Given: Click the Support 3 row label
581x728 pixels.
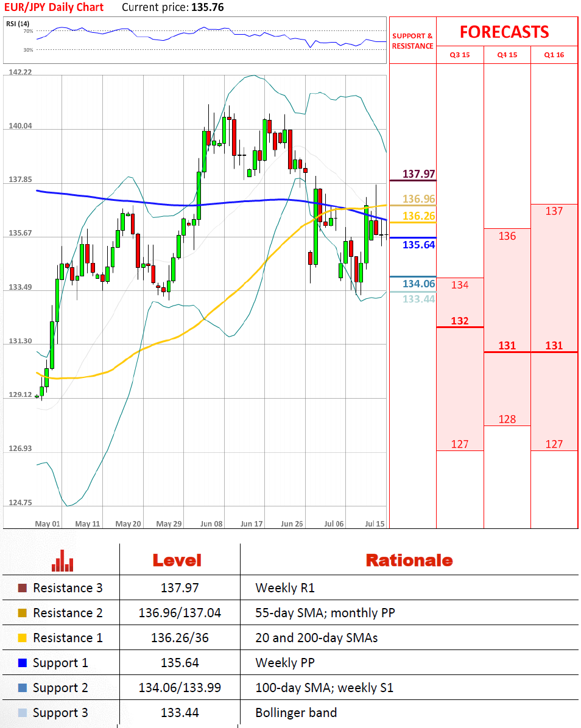Looking at the screenshot, I should click(x=60, y=713).
